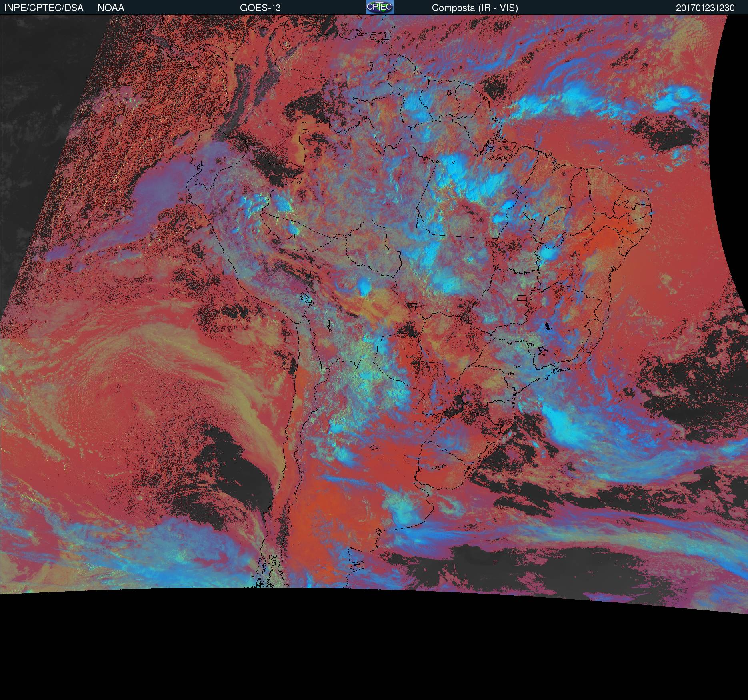The image size is (748, 700).
Task: Select the Composta (IR - VIS) title
Action: (x=475, y=8)
